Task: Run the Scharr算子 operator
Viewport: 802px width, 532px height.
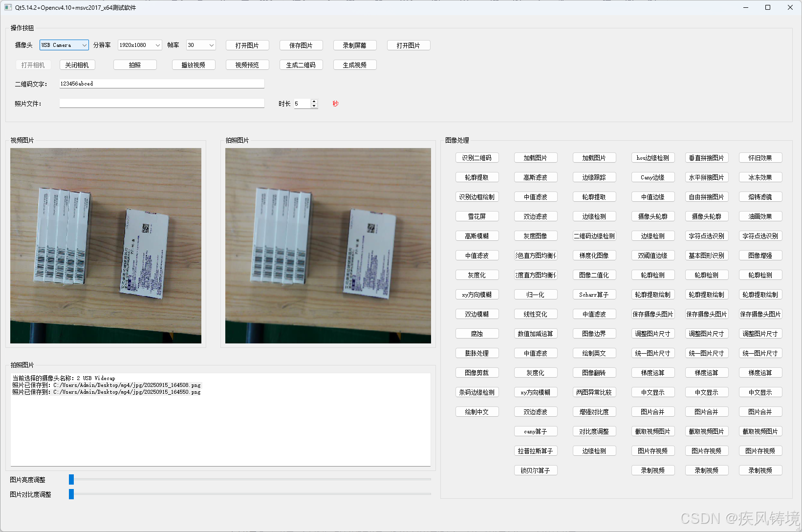Action: tap(594, 295)
